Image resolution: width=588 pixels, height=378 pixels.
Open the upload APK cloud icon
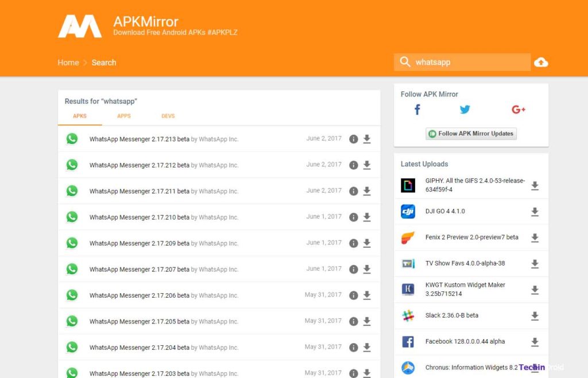pyautogui.click(x=541, y=62)
